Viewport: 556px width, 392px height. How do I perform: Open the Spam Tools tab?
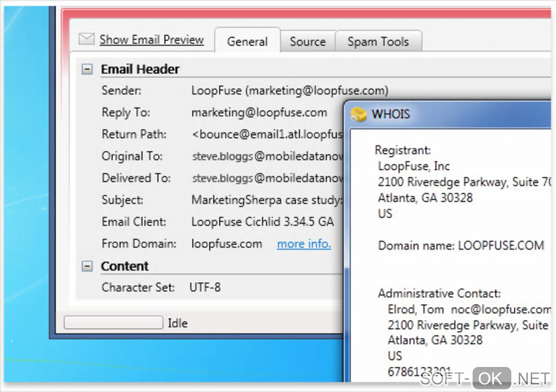point(378,41)
